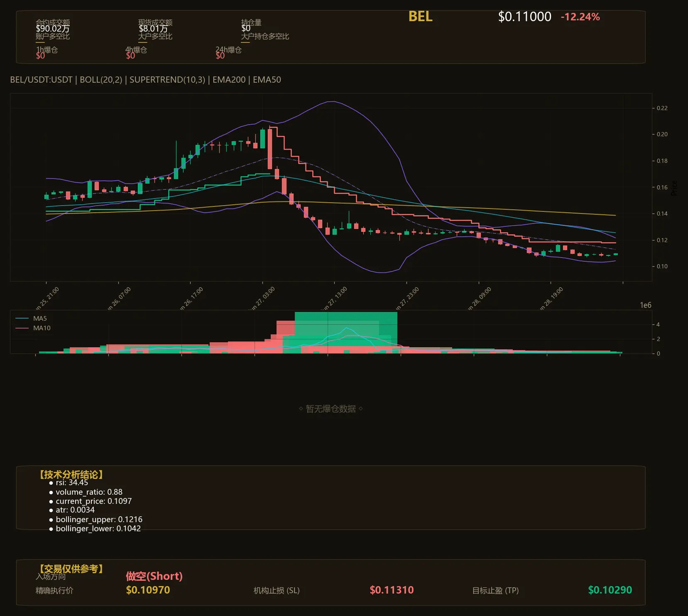Image resolution: width=688 pixels, height=616 pixels.
Task: Click the volume_ratio: 0.88 line
Action: click(x=89, y=492)
